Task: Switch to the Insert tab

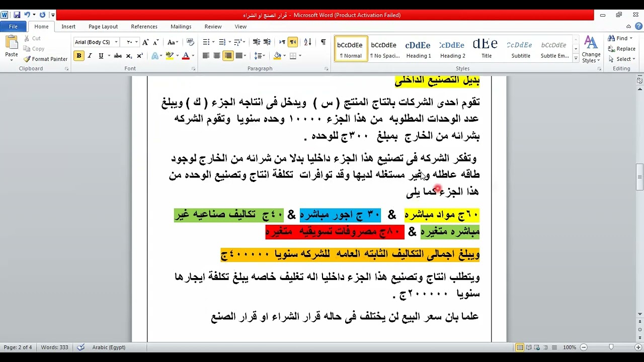Action: (68, 27)
